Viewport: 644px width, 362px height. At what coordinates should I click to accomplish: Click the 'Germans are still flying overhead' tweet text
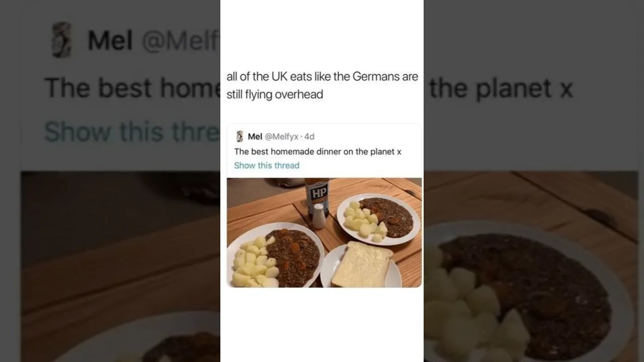322,85
